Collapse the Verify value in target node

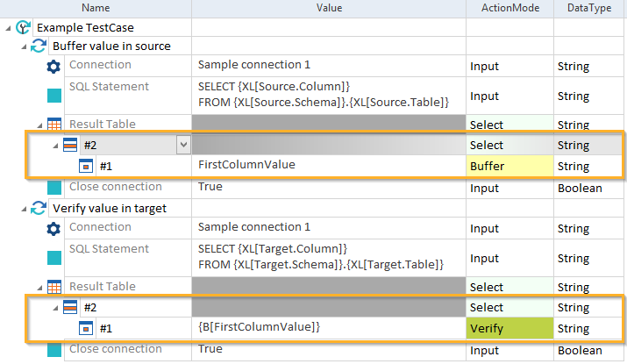tap(24, 208)
